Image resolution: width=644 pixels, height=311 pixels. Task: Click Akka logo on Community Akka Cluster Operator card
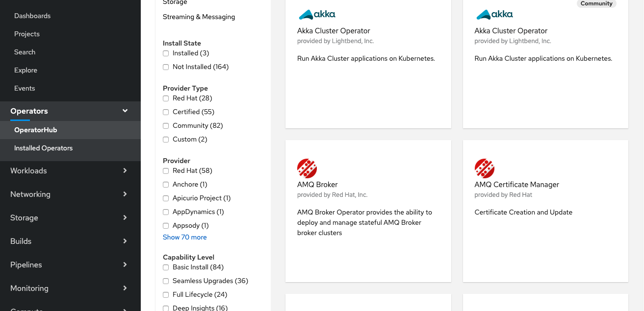point(495,14)
